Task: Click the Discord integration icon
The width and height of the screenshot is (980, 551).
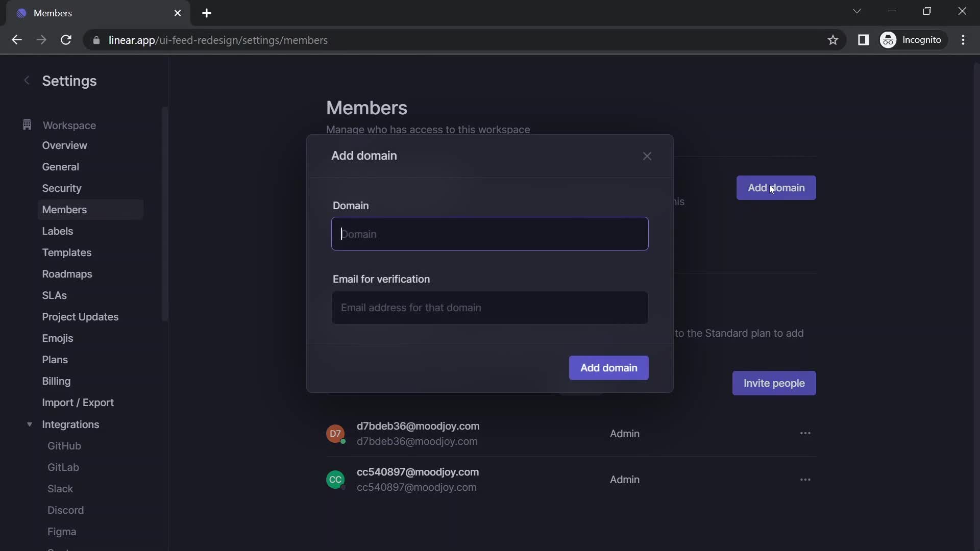Action: tap(65, 509)
